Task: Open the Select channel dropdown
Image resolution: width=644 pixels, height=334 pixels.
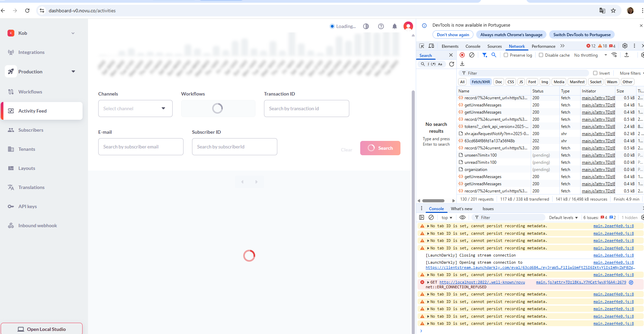Action: 135,108
